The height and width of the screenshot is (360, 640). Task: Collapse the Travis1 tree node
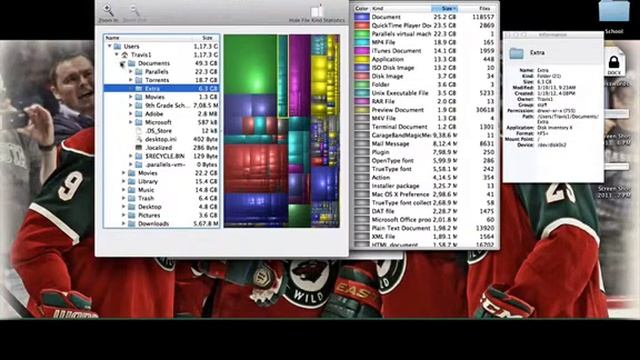click(117, 54)
